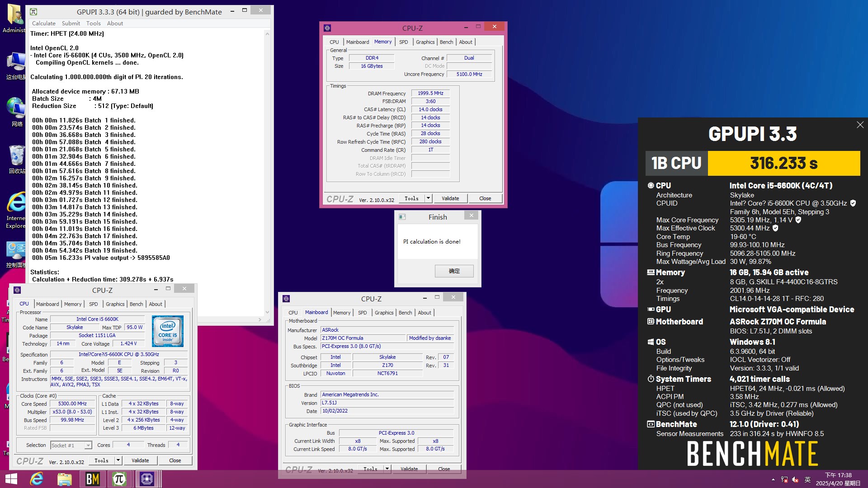
Task: Open the Tools dropdown arrow in CPU-Z Memory window
Action: tap(428, 198)
